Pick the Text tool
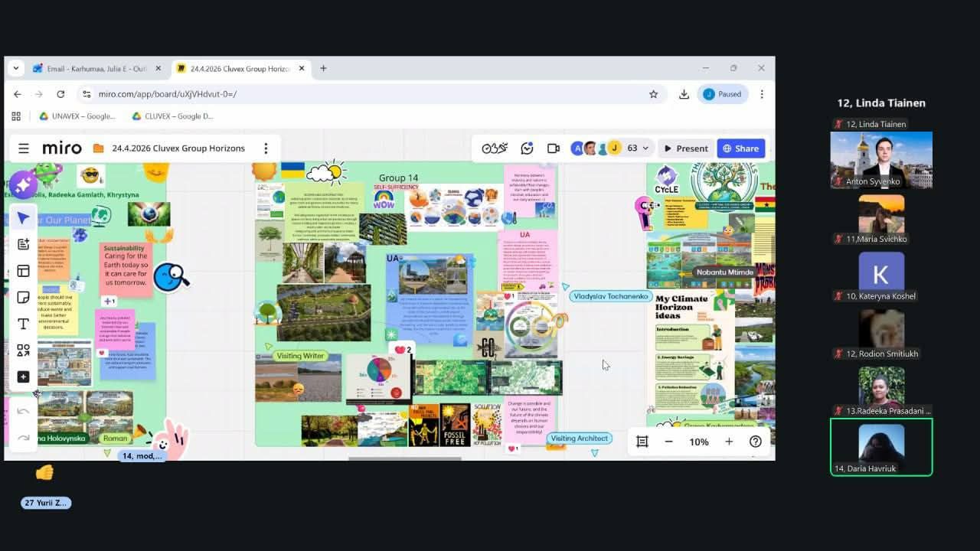Image resolution: width=980 pixels, height=551 pixels. (x=23, y=324)
